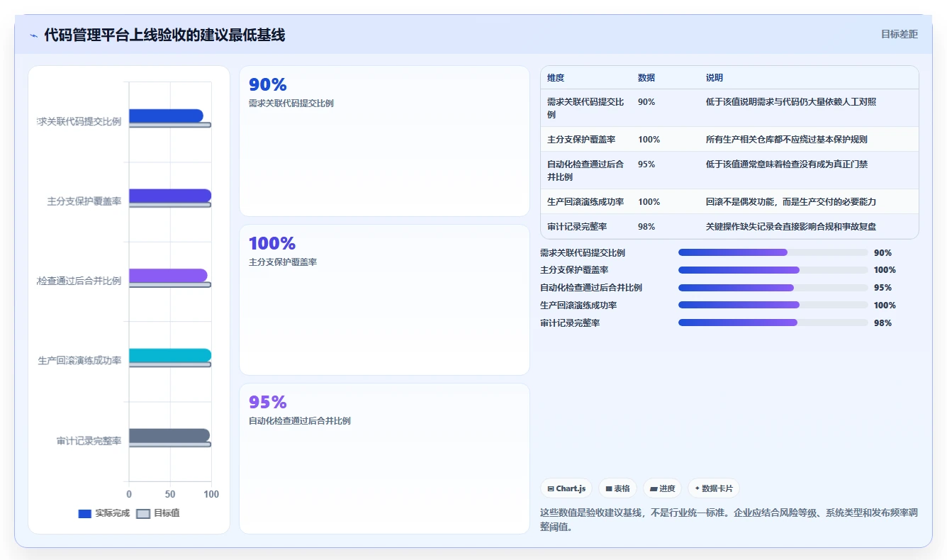Select the 进度 tag chip
947x560 pixels.
[x=662, y=488]
